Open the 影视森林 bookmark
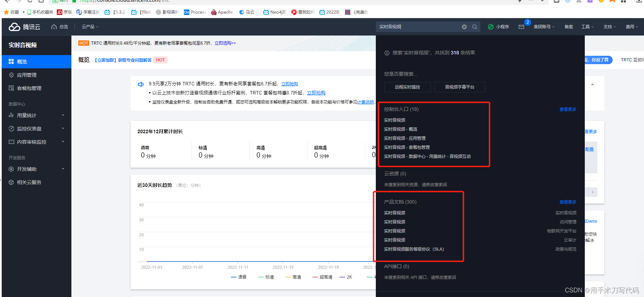This screenshot has width=644, height=297. 167,12
